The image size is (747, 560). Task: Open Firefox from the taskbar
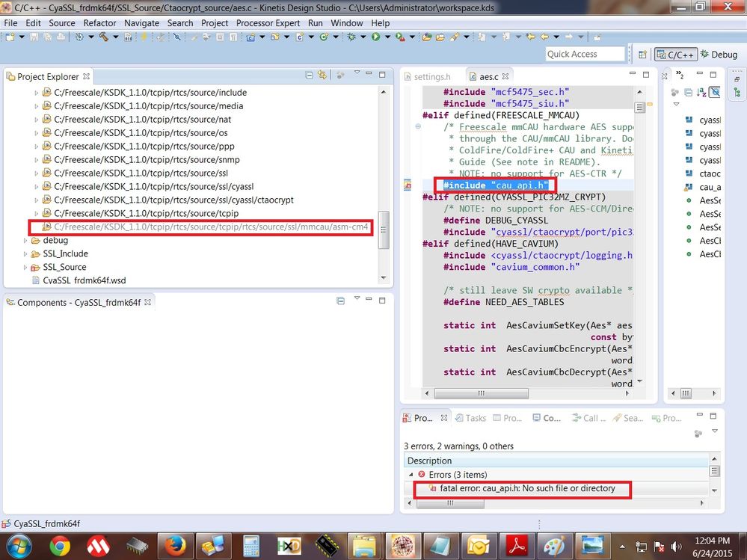tap(175, 546)
